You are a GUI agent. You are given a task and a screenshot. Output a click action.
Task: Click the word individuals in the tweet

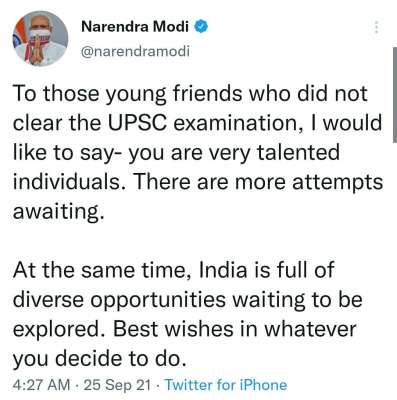[66, 182]
